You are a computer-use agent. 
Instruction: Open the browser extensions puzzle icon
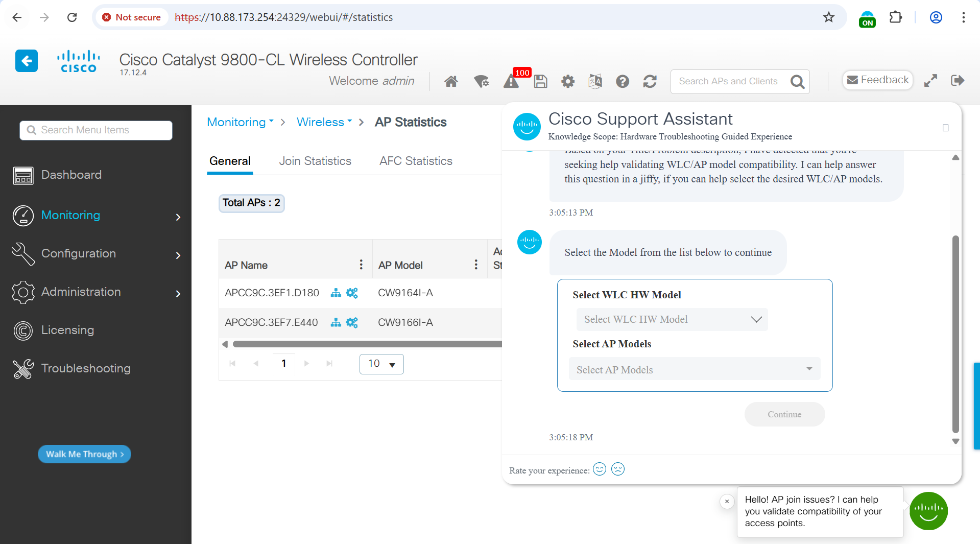896,17
